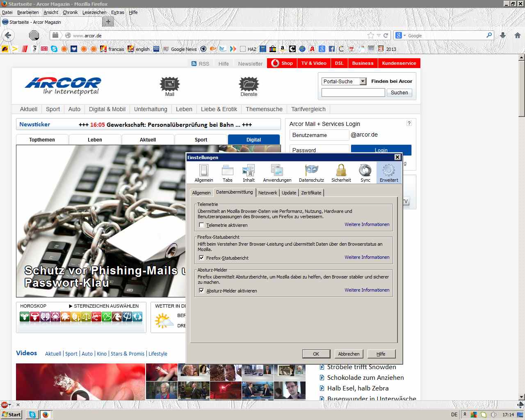Open the Google search engine dropdown
The height and width of the screenshot is (420, 525).
pos(401,36)
